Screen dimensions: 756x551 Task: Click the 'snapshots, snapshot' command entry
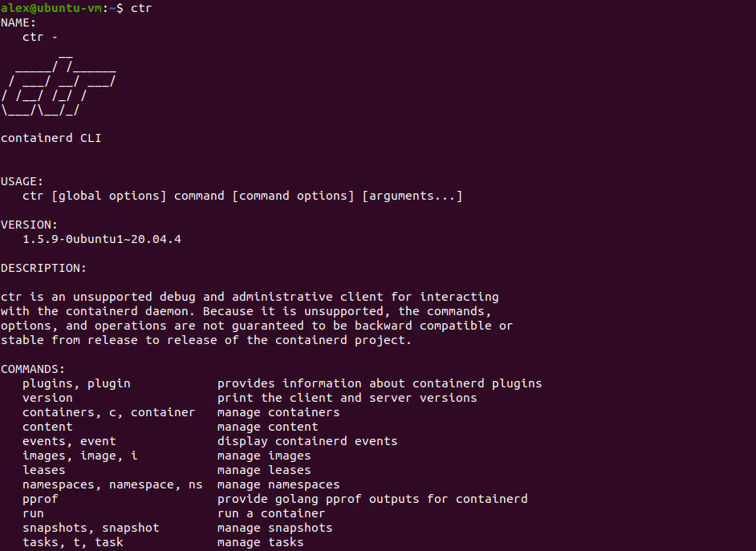(91, 529)
